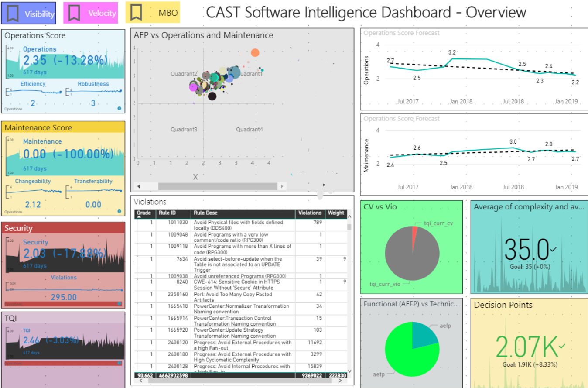This screenshot has height=388, width=588.
Task: Click the table total 9369022
Action: [x=312, y=375]
